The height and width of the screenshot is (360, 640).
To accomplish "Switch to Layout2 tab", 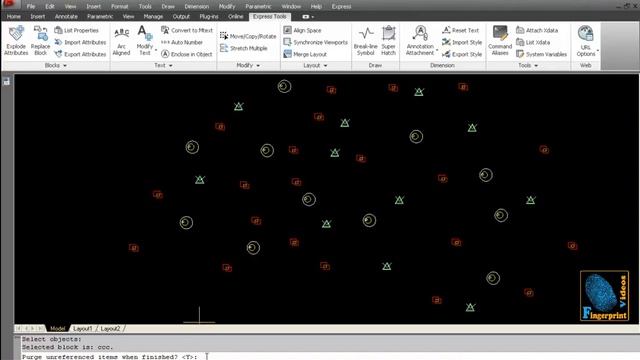I will pos(110,329).
